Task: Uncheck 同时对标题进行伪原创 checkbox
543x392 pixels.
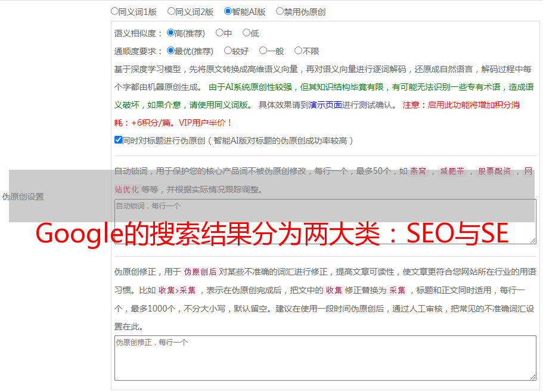Action: [x=118, y=140]
